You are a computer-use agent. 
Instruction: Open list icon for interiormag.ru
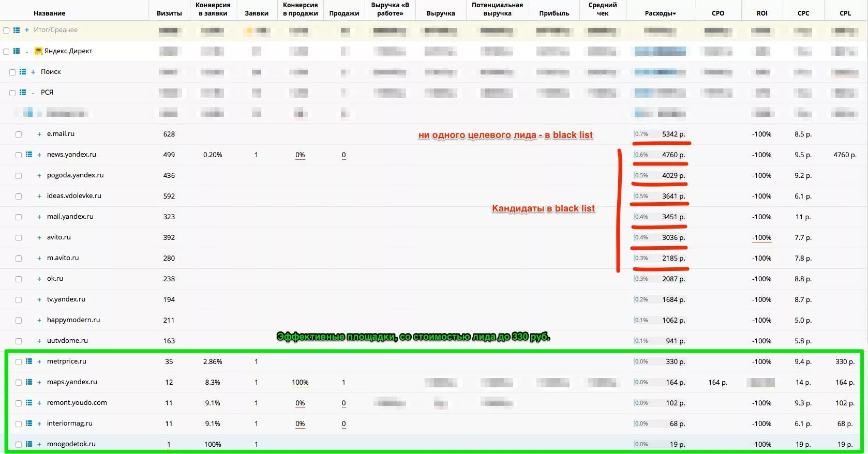tap(29, 423)
